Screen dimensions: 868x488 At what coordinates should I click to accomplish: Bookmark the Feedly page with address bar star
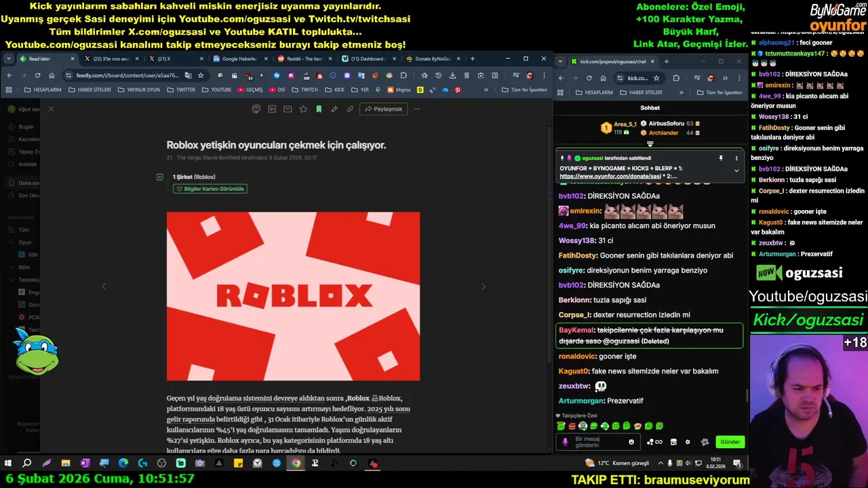tap(201, 75)
